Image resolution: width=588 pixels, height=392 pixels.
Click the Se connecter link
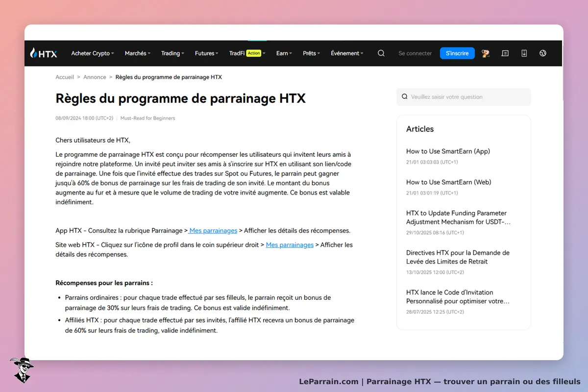coord(415,53)
